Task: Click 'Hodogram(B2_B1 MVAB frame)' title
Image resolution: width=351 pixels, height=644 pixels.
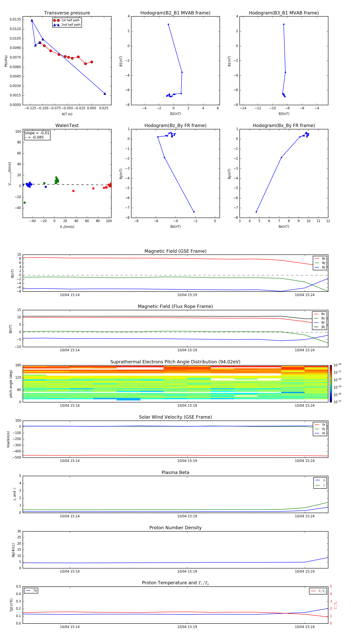Action: (x=175, y=13)
